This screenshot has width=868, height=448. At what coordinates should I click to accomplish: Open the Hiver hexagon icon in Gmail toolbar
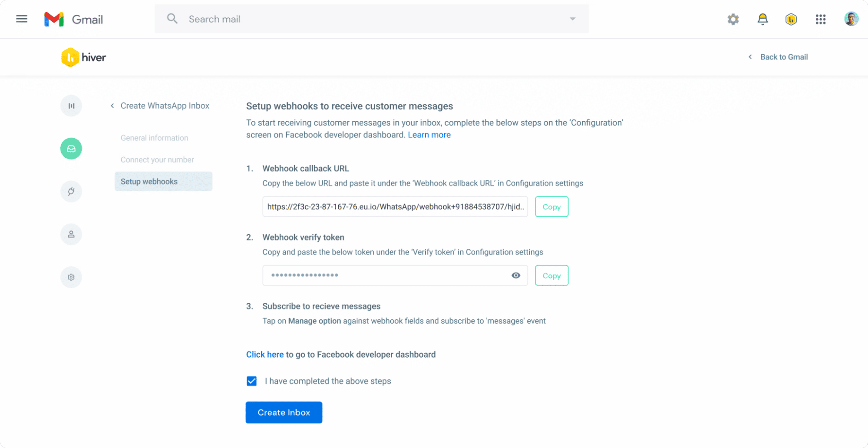[791, 19]
